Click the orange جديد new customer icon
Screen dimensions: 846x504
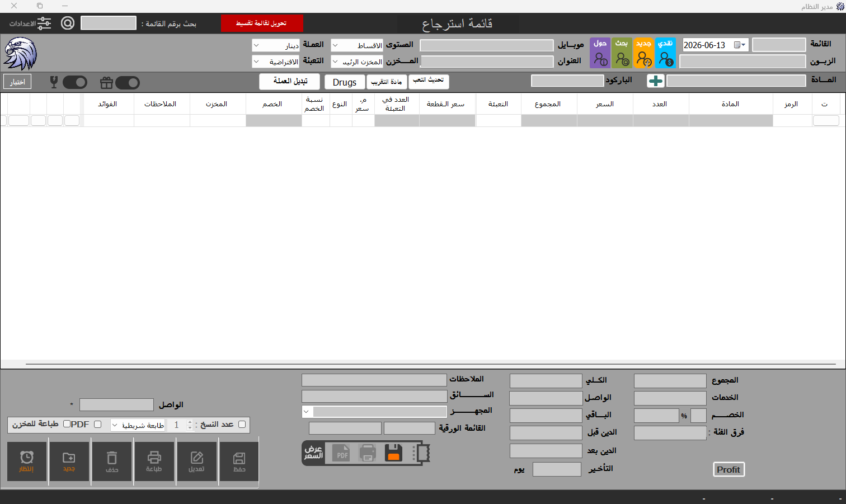click(x=644, y=53)
